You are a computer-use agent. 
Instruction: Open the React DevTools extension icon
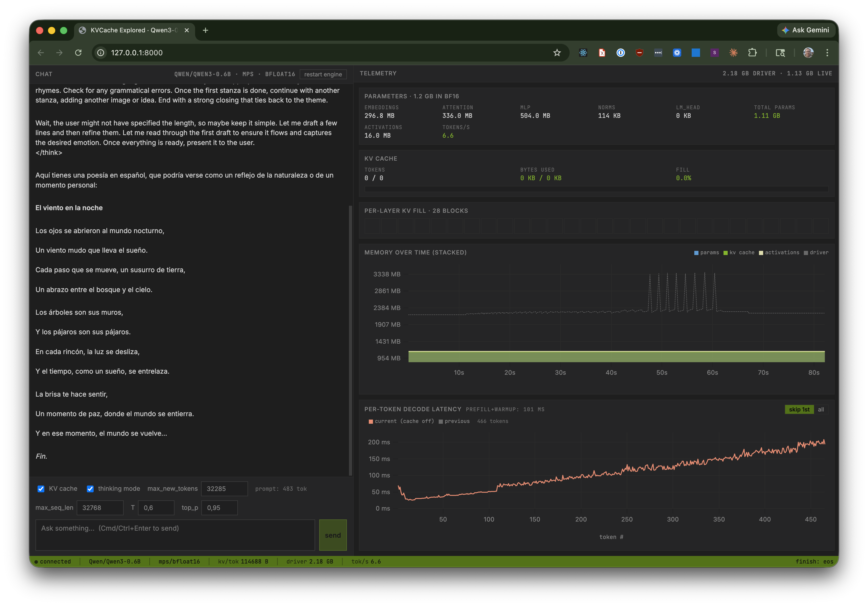(x=583, y=53)
